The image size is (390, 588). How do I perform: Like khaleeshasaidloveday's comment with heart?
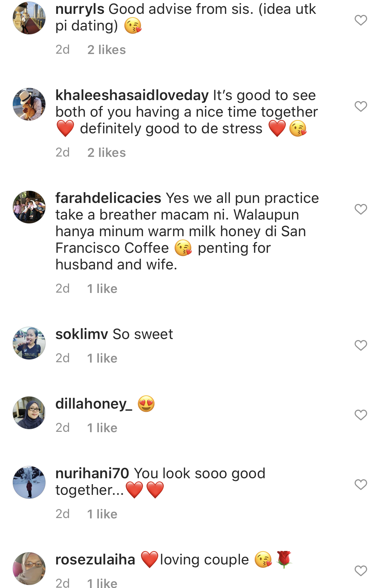[361, 106]
